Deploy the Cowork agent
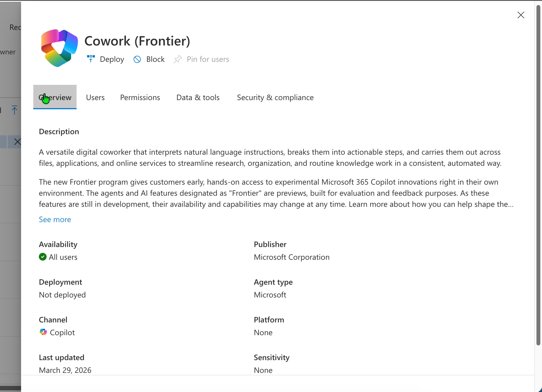The width and height of the screenshot is (542, 392). [112, 59]
